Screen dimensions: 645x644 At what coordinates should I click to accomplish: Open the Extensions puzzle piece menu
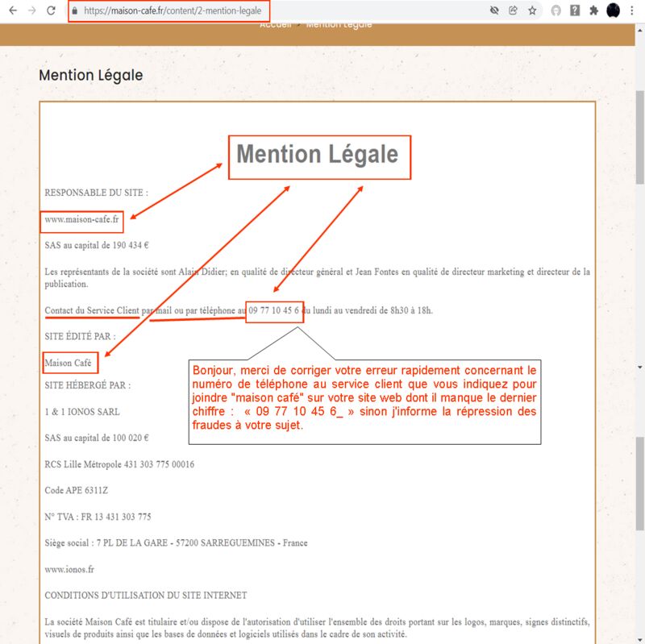593,10
